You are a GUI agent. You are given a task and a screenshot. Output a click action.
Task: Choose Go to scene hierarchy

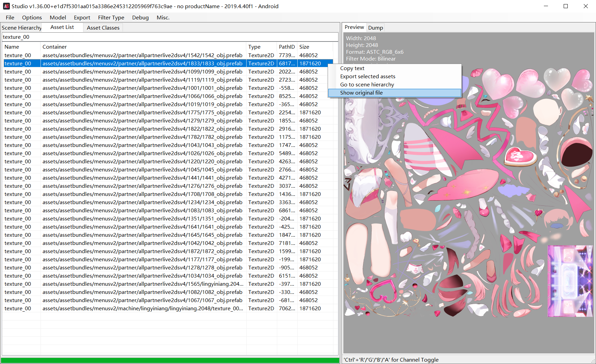pyautogui.click(x=395, y=84)
